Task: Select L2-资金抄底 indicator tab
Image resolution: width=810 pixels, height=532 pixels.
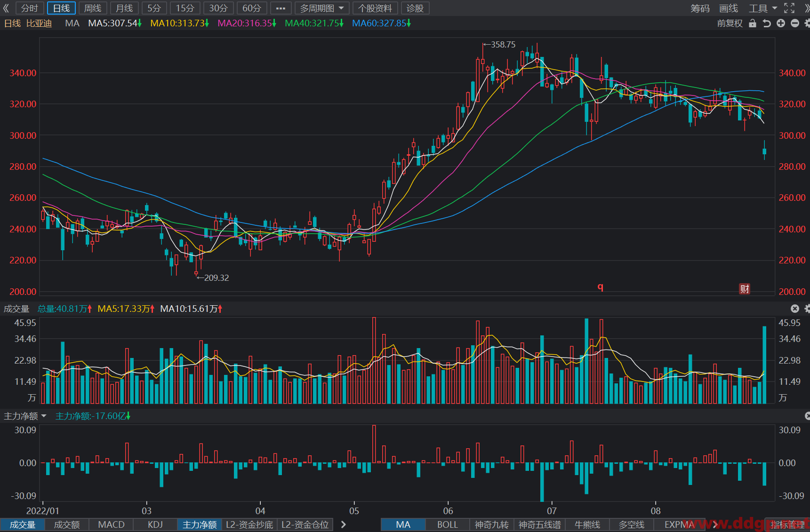Action: 249,524
